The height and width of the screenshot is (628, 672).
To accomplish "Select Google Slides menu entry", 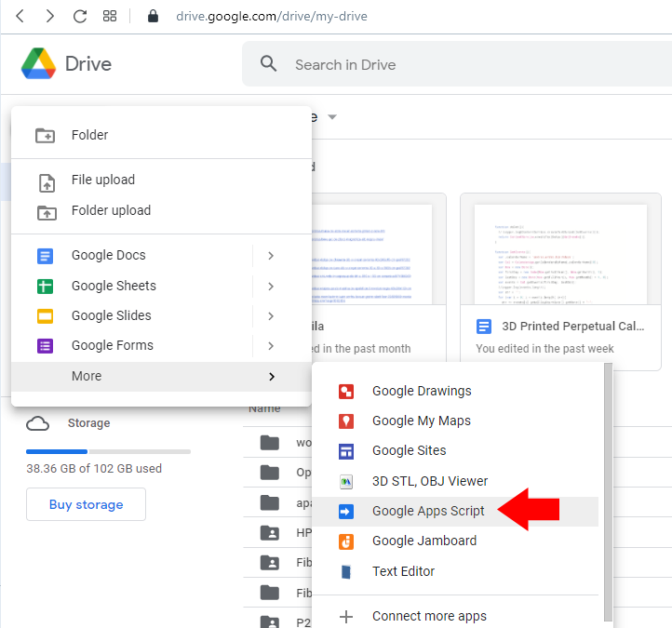I will (x=161, y=316).
